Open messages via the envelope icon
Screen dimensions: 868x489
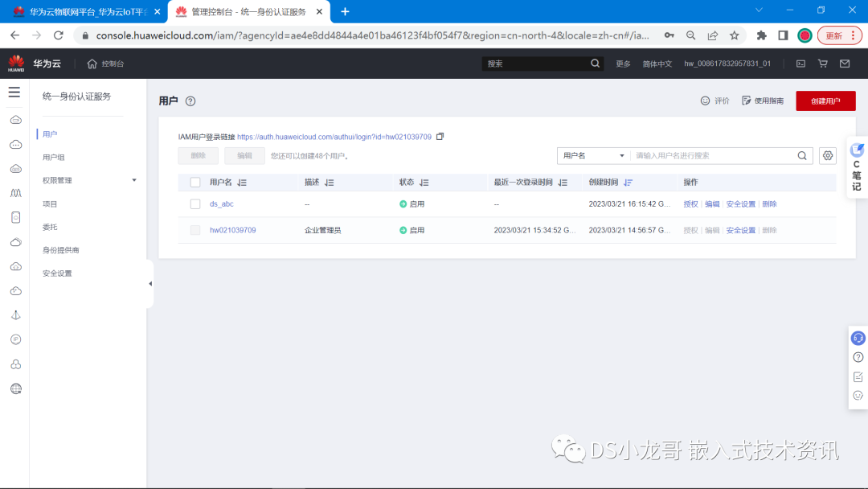coord(845,63)
